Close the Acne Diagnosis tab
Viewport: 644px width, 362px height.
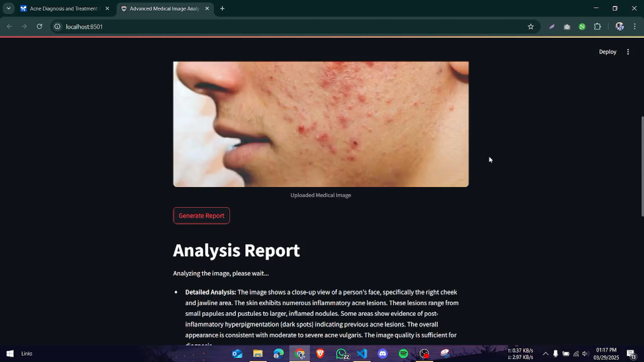pyautogui.click(x=107, y=9)
